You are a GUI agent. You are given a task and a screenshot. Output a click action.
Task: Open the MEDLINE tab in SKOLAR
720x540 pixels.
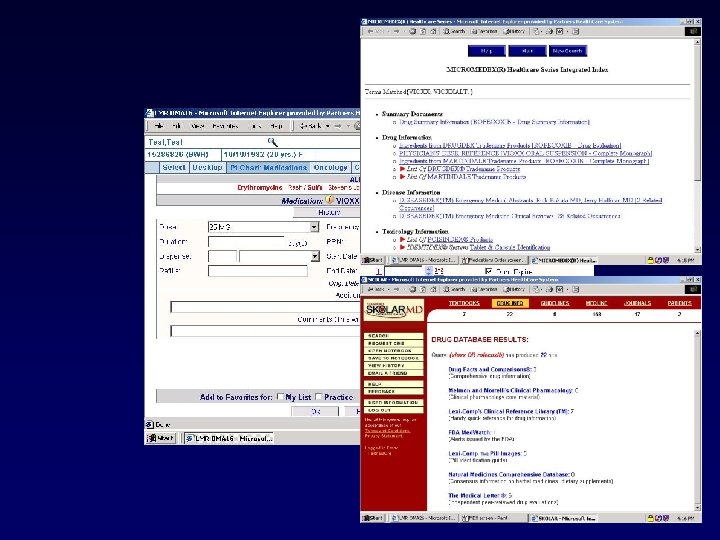coord(596,303)
